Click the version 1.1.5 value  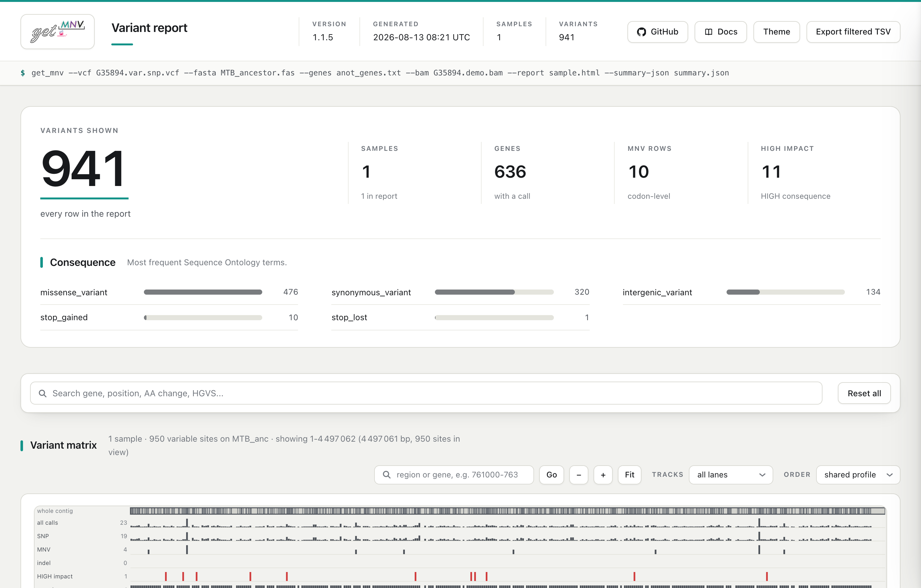[323, 37]
